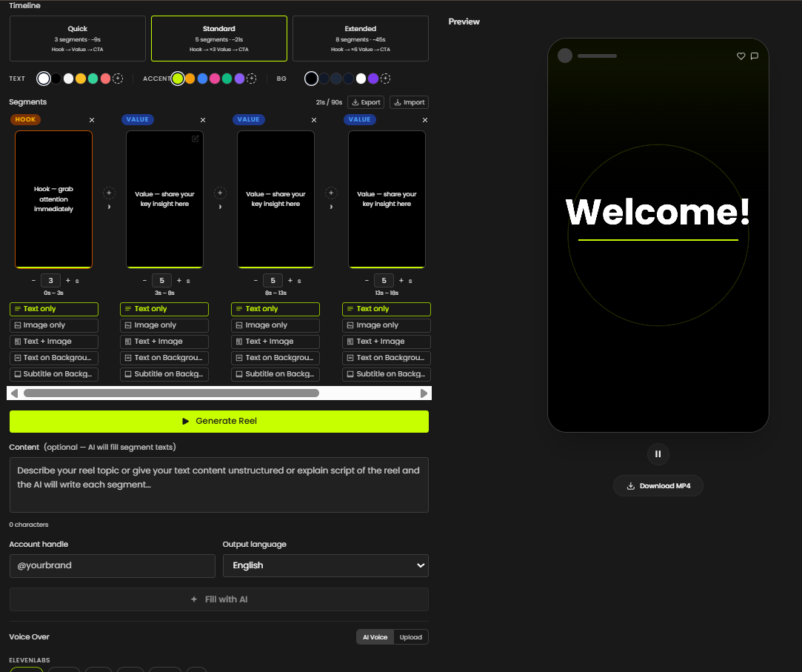Select Quick timeline preset
The image size is (802, 672).
(x=78, y=39)
